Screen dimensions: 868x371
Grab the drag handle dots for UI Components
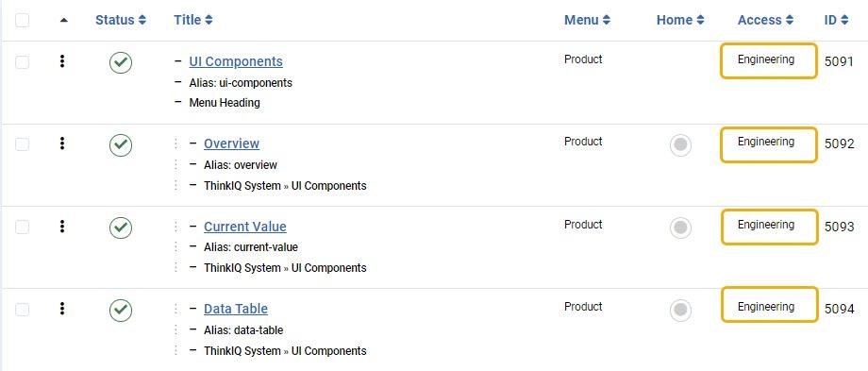62,61
